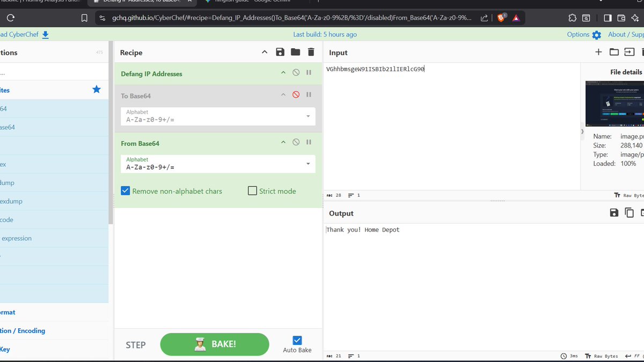This screenshot has height=362, width=644.
Task: Save the current recipe
Action: pos(280,52)
